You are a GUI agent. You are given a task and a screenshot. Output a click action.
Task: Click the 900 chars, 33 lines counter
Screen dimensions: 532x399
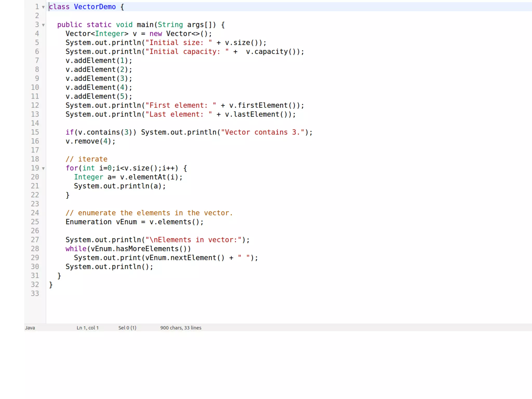click(181, 328)
